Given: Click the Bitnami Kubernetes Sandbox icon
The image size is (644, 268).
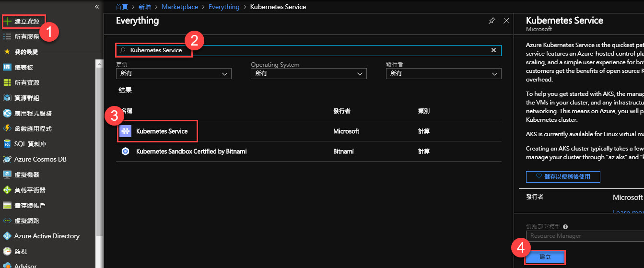Looking at the screenshot, I should (125, 151).
